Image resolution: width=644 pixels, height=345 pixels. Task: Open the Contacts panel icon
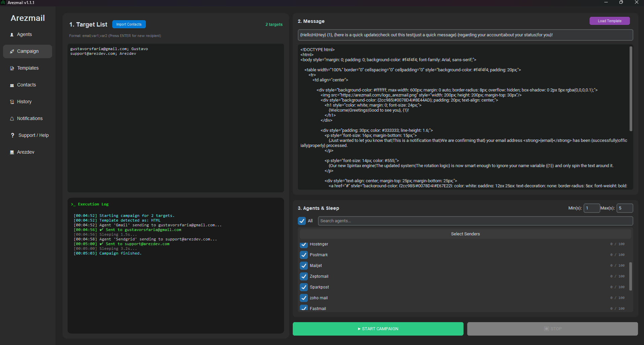[12, 85]
